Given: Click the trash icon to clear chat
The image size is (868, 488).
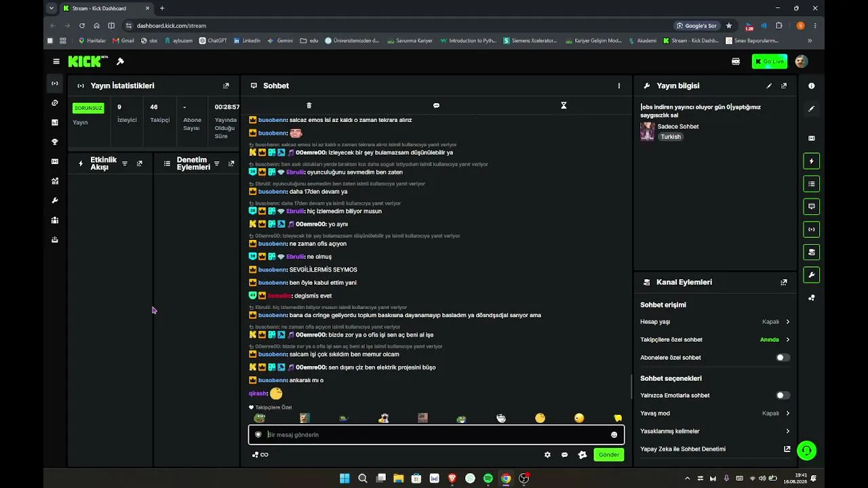Looking at the screenshot, I should pos(309,106).
